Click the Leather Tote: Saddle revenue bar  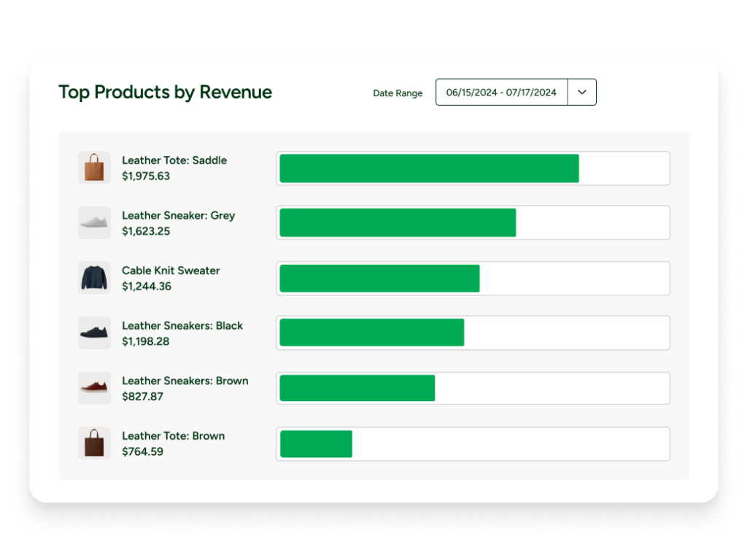point(429,168)
